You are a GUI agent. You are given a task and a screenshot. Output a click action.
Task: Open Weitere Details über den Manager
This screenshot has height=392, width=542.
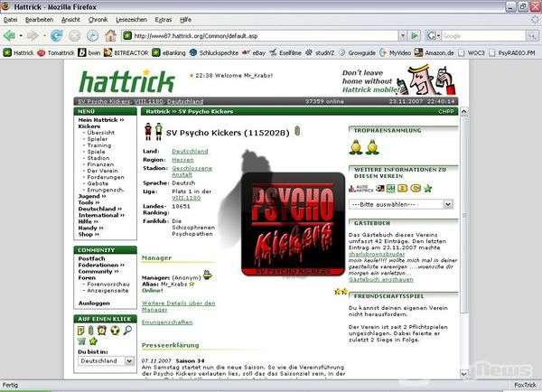pyautogui.click(x=178, y=306)
